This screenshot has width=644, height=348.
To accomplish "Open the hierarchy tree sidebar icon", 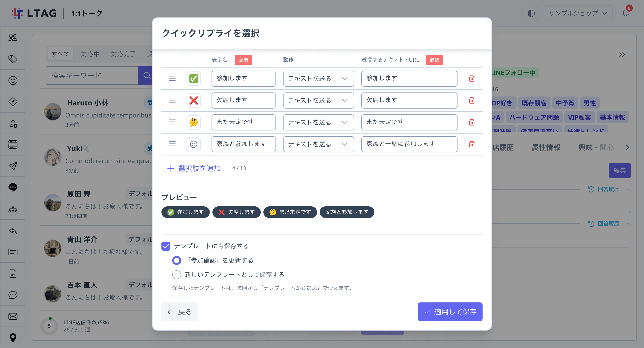I will click(13, 209).
